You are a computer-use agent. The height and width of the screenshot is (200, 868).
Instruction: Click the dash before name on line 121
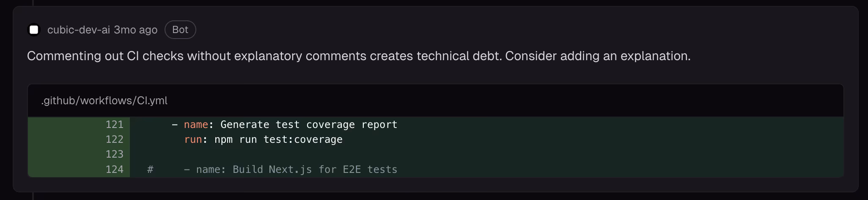(x=175, y=125)
